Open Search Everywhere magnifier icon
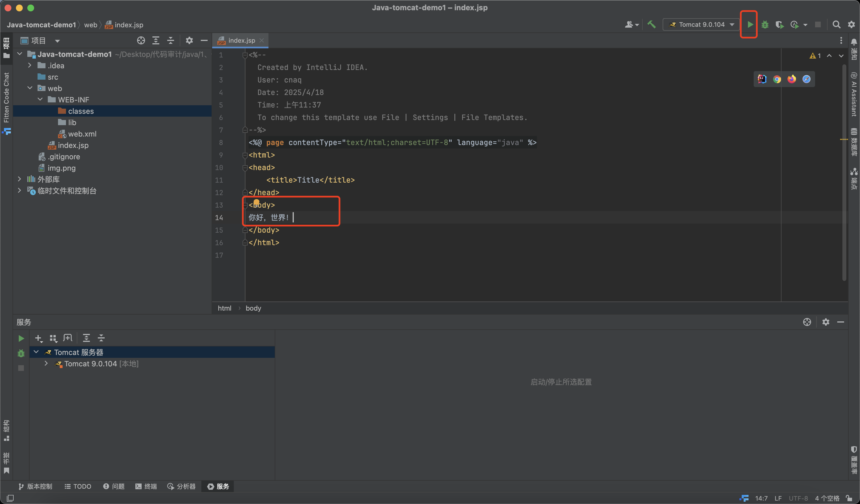Viewport: 860px width, 504px height. (836, 24)
